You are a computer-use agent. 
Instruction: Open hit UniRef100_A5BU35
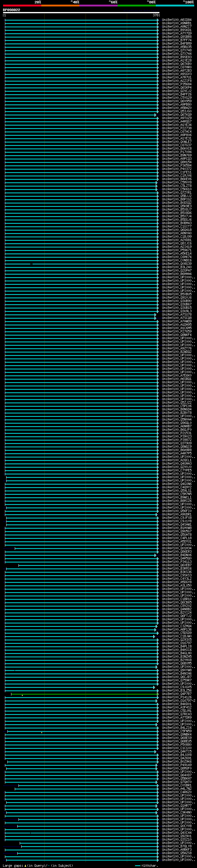(176, 47)
